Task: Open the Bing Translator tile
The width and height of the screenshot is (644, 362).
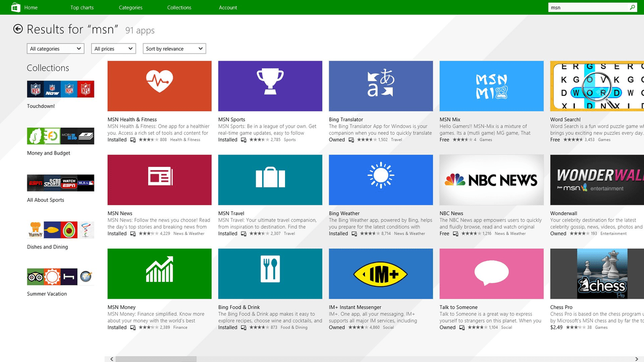Action: pyautogui.click(x=380, y=86)
